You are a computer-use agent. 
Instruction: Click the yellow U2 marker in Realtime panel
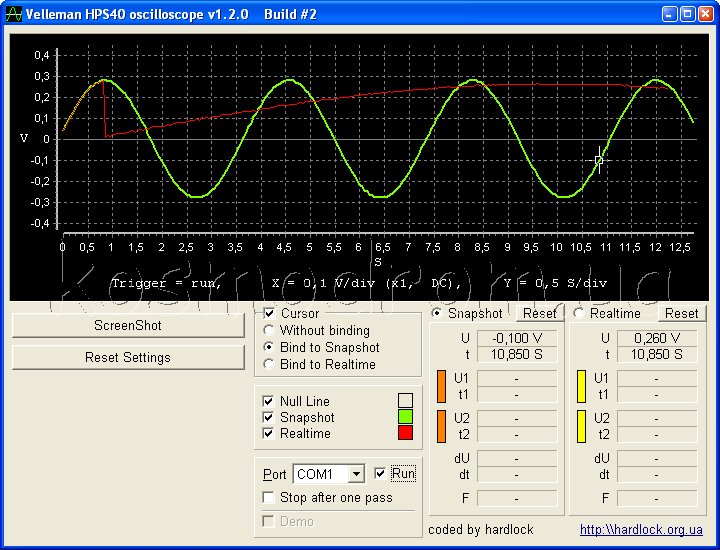pos(582,426)
